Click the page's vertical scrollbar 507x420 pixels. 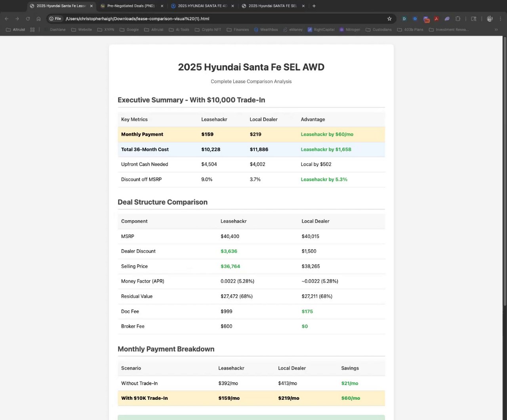505,170
